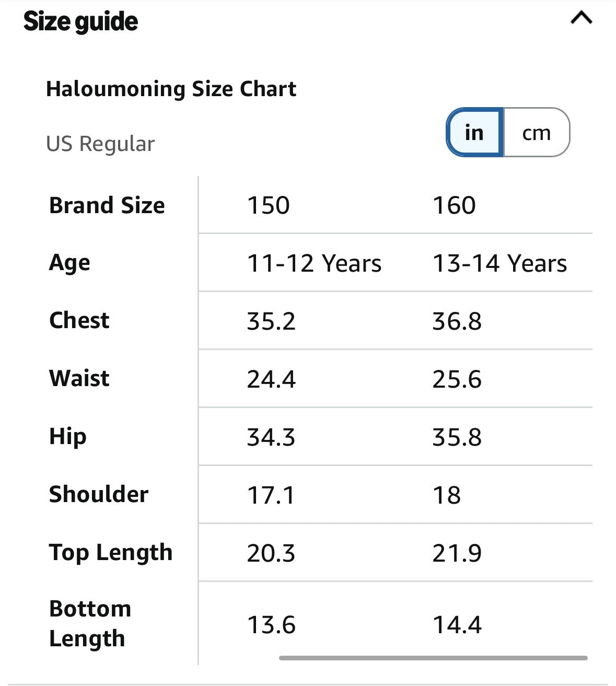Screen dimensions: 616x686
Task: Click the horizontal table scrollbar
Action: (x=433, y=658)
